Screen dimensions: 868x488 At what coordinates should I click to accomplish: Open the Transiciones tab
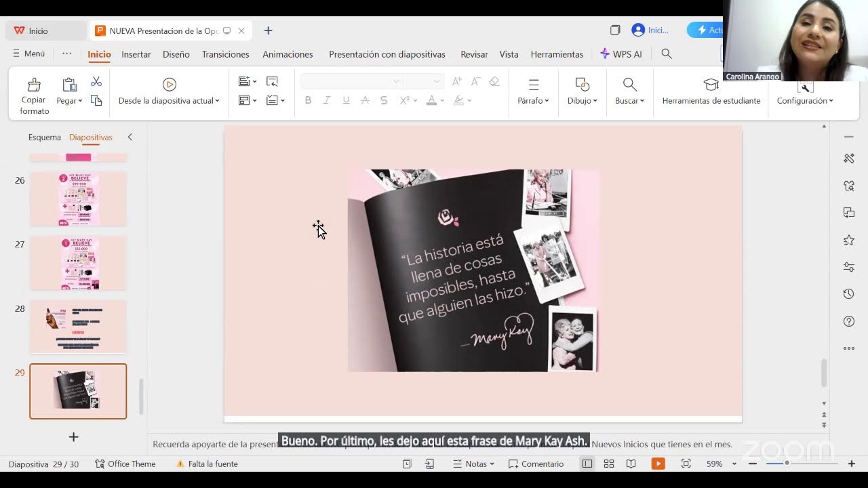(226, 54)
